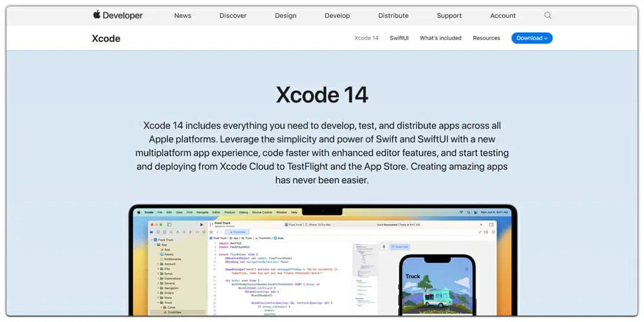Open the Distribute menu item
This screenshot has width=644, height=322.
[393, 15]
